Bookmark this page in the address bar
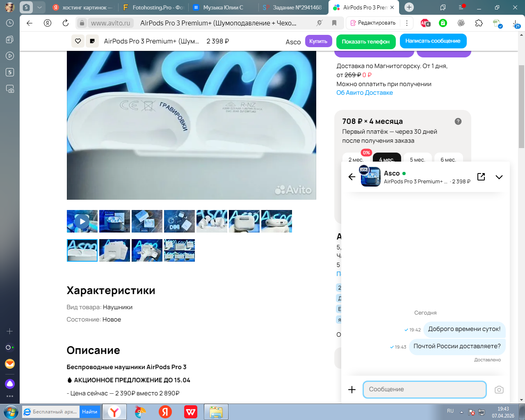The width and height of the screenshot is (525, 420). tap(334, 23)
